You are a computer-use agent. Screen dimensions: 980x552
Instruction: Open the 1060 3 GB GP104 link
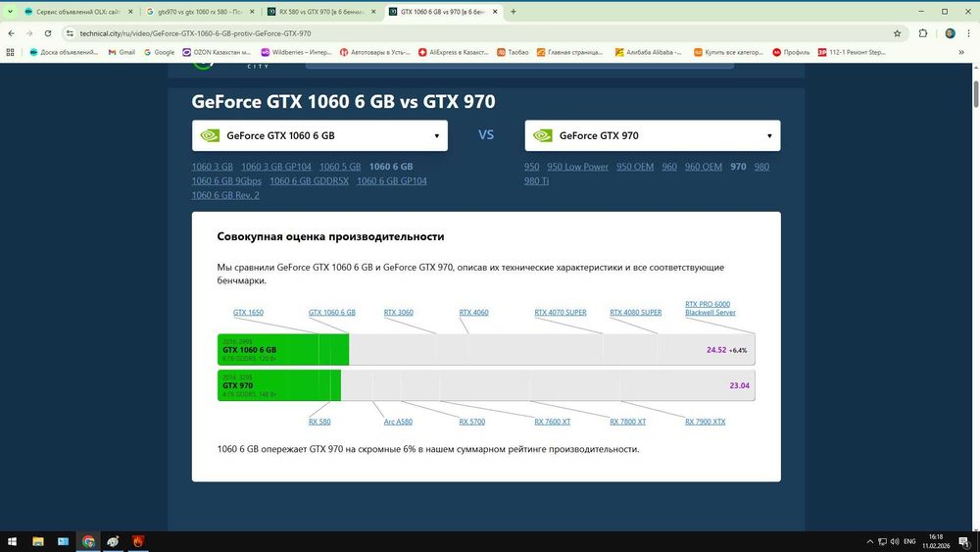pos(275,167)
